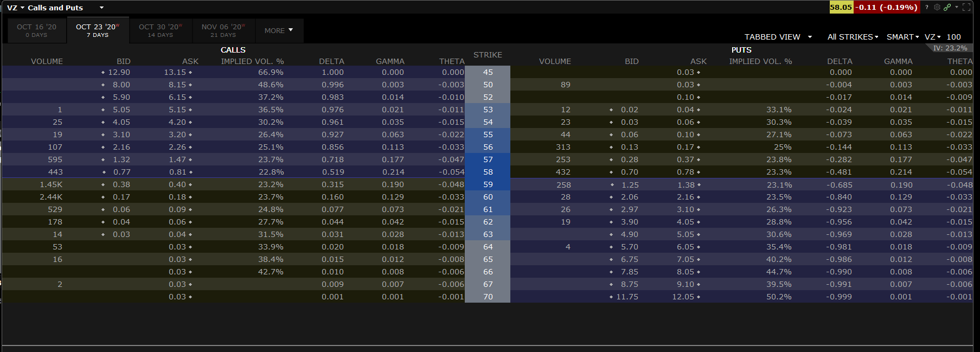The height and width of the screenshot is (352, 980).
Task: Click put volume 432 at strike 58
Action: [563, 172]
